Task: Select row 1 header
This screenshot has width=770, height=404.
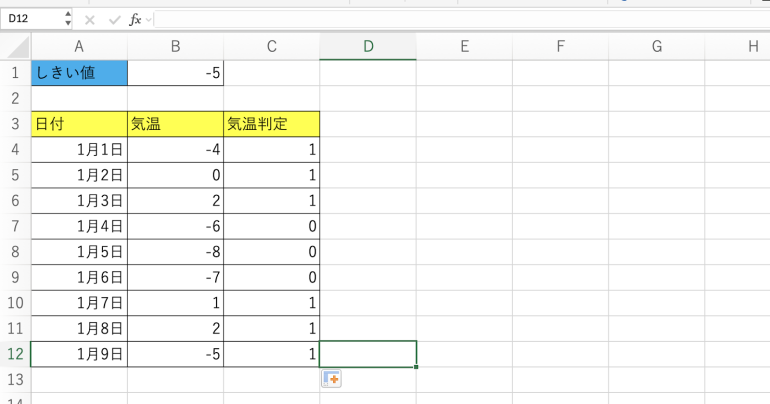Action: tap(15, 73)
